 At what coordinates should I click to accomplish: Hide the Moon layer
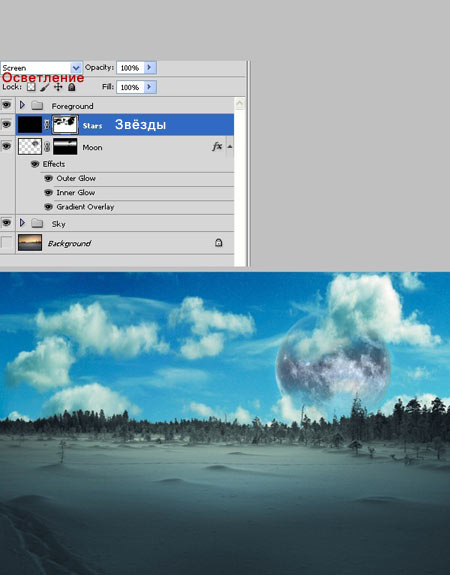pyautogui.click(x=6, y=146)
